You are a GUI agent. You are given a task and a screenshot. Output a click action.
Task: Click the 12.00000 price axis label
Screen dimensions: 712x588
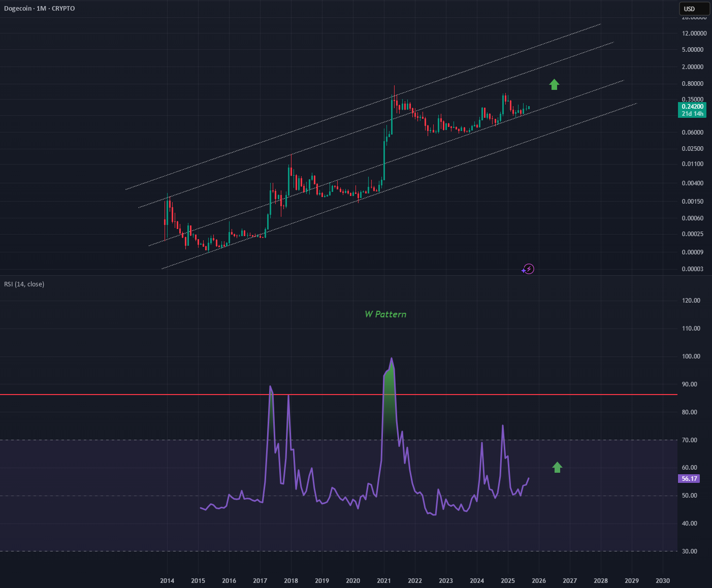pos(694,34)
